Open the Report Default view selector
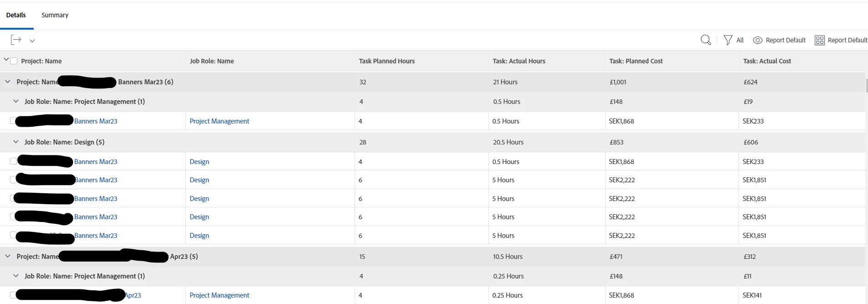Image resolution: width=868 pixels, height=304 pixels. click(786, 40)
